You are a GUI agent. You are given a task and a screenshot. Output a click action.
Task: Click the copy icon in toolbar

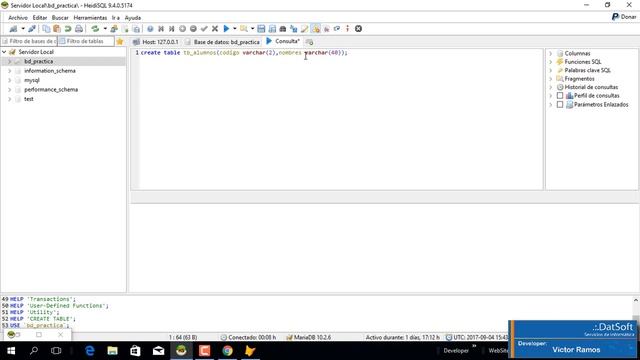46,29
